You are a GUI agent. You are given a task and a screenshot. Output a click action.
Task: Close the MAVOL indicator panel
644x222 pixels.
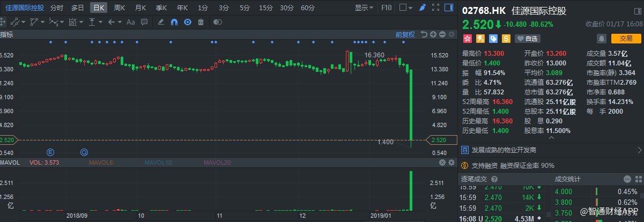pos(442,162)
